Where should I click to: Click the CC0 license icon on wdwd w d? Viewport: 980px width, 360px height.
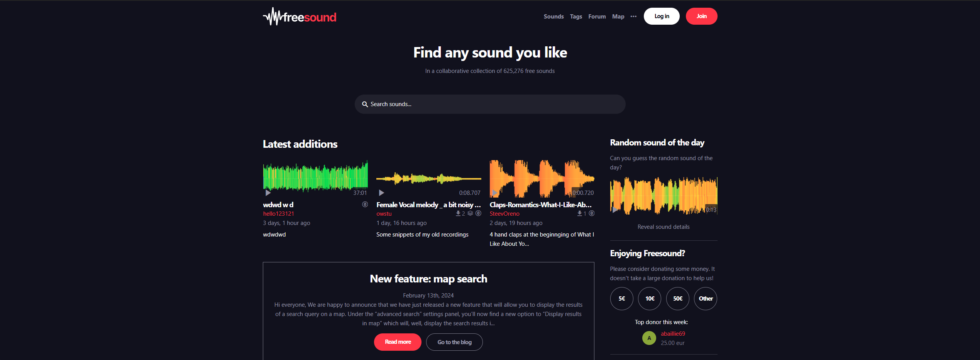[x=365, y=204]
